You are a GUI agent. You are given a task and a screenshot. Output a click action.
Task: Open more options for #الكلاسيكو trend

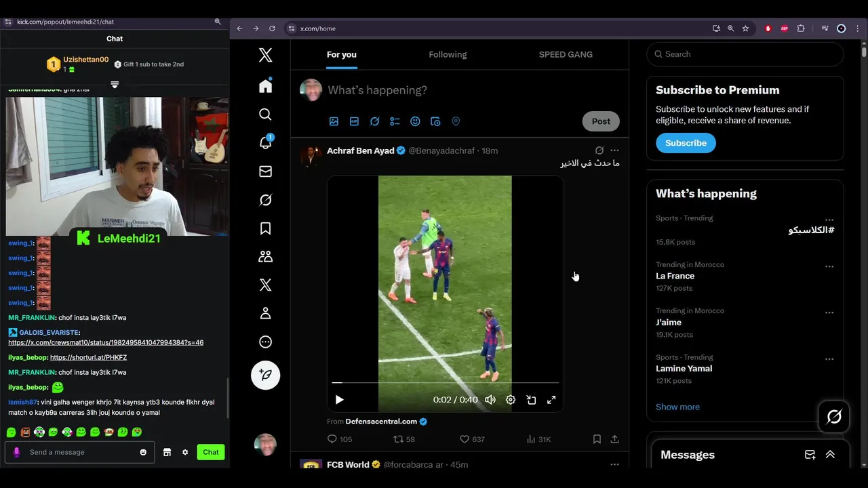829,220
